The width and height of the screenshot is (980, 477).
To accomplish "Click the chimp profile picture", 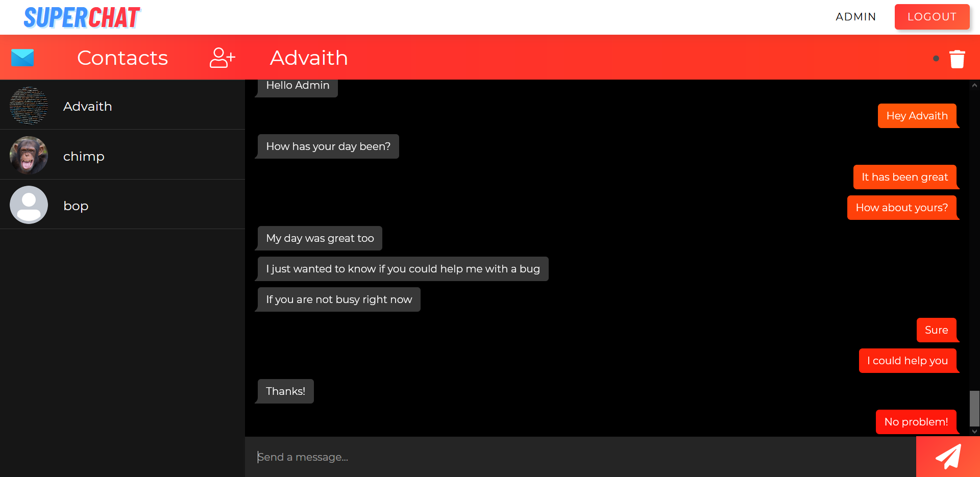I will [29, 155].
